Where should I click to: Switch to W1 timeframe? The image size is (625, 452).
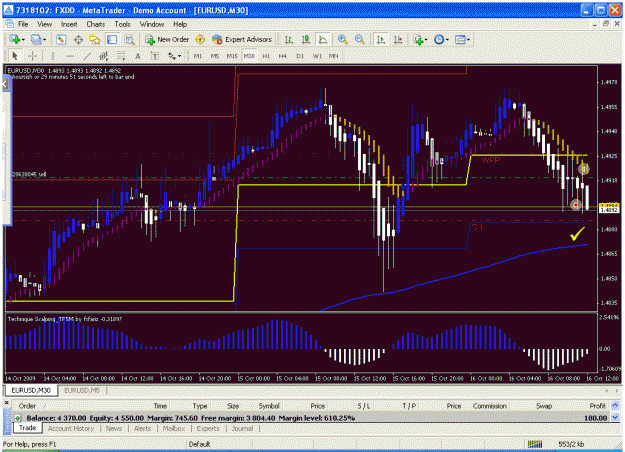point(317,56)
